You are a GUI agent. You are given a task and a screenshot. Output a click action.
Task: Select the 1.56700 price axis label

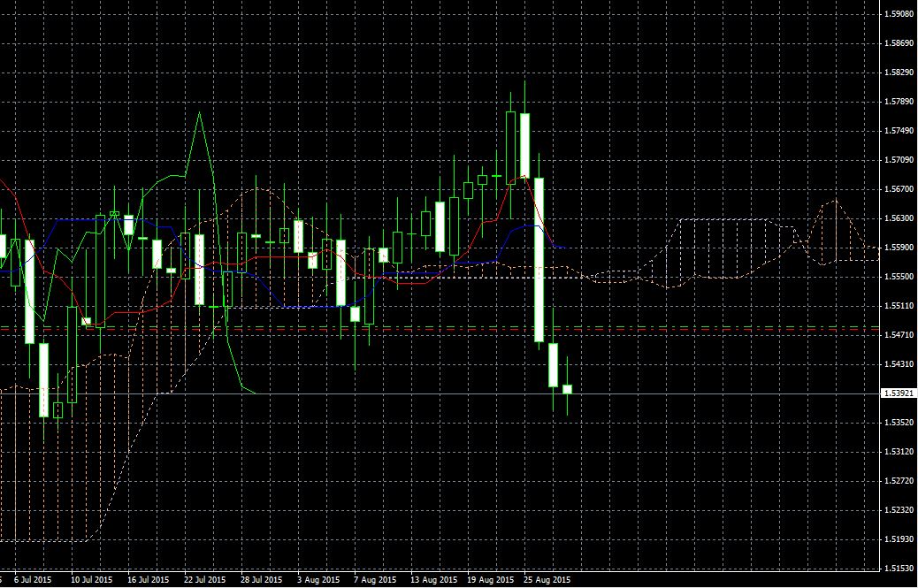click(899, 189)
